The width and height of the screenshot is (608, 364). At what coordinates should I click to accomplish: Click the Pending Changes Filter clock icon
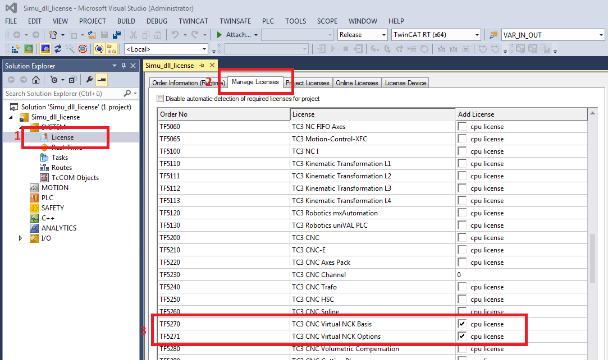(54, 80)
